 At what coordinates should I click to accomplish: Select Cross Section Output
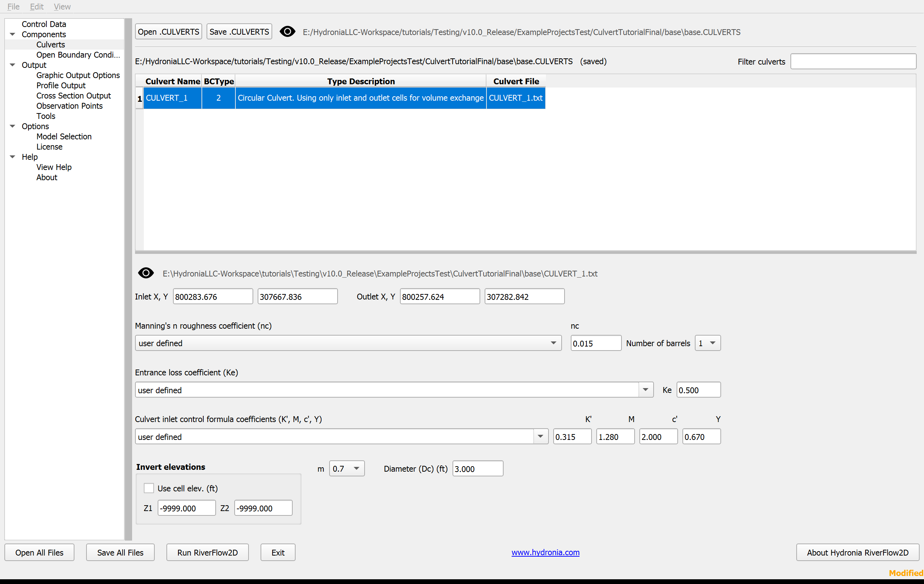pos(73,96)
